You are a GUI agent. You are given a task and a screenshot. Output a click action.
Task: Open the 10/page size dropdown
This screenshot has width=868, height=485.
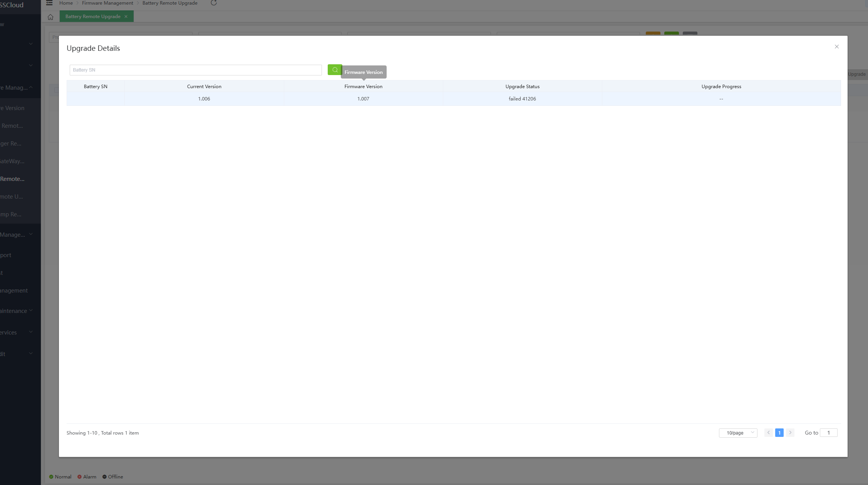pyautogui.click(x=738, y=433)
